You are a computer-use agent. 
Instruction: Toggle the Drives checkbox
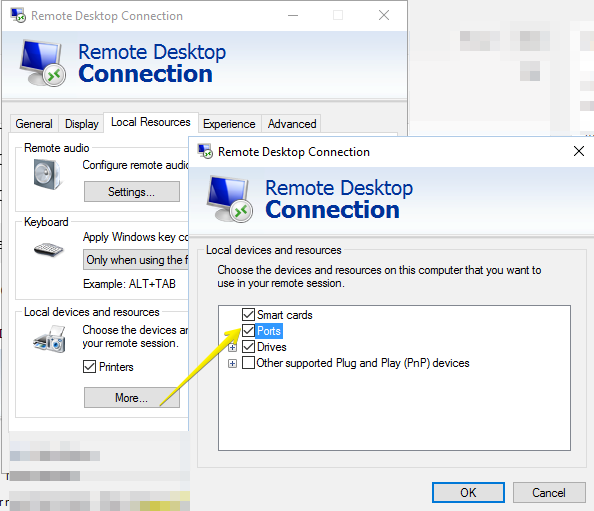point(248,346)
